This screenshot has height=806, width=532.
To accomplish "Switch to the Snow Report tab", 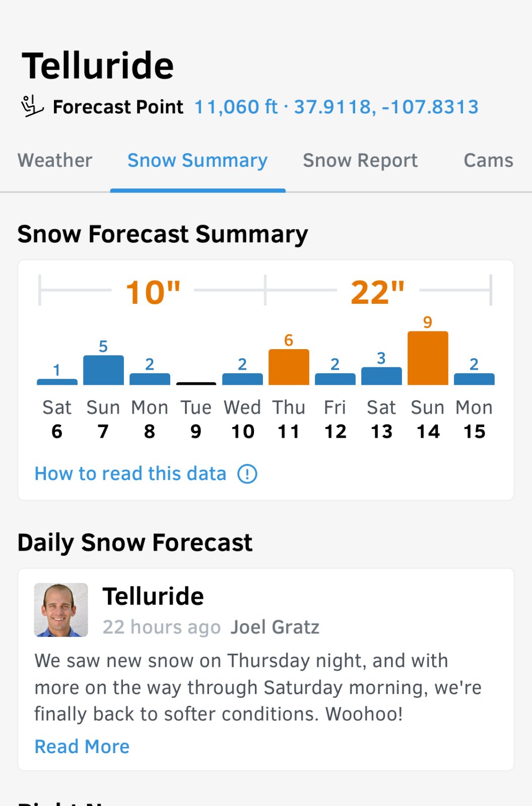I will coord(360,161).
